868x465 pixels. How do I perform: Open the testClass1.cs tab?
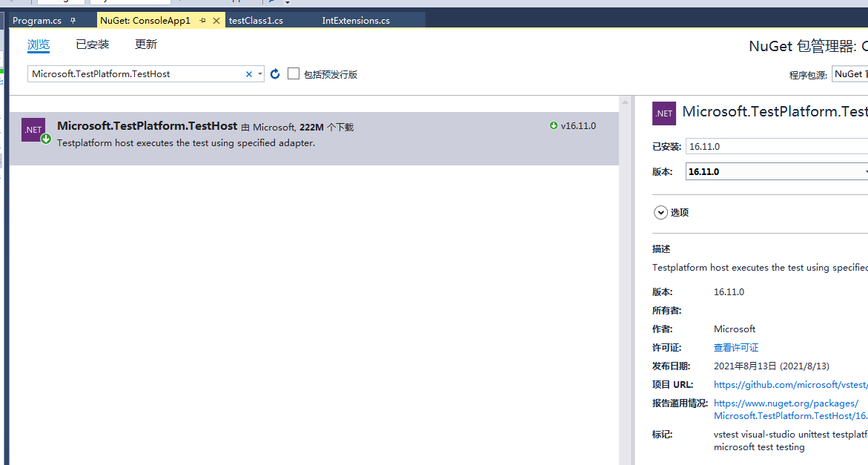coord(256,21)
